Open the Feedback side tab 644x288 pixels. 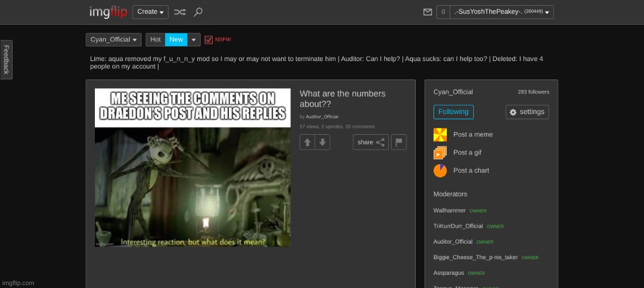pos(6,60)
